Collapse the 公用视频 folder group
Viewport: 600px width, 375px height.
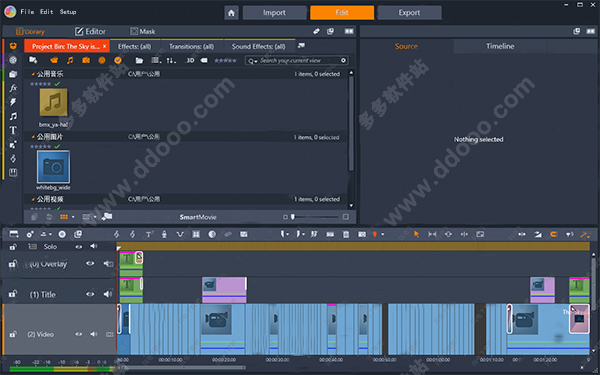coord(33,199)
